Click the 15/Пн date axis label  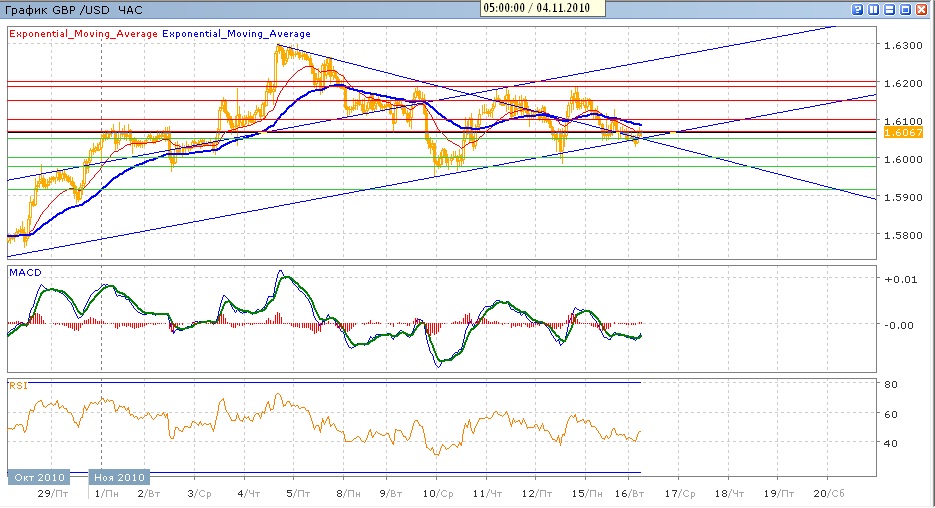tap(587, 494)
